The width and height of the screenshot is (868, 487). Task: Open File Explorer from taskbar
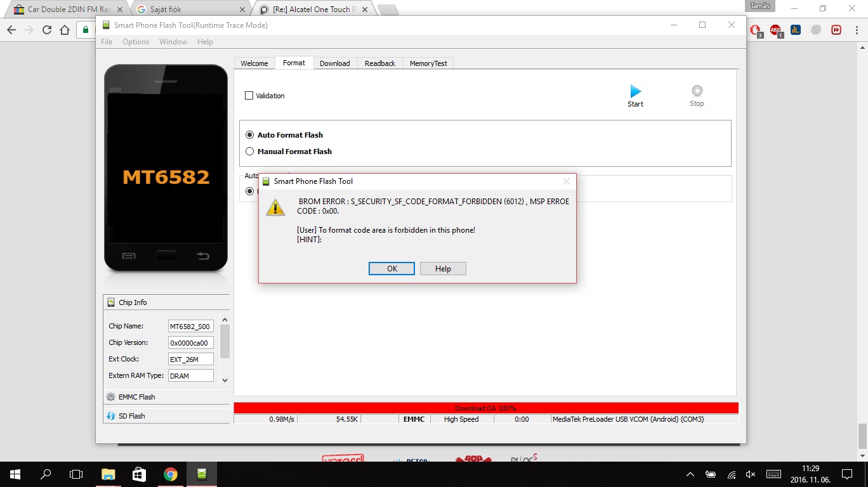pos(109,474)
